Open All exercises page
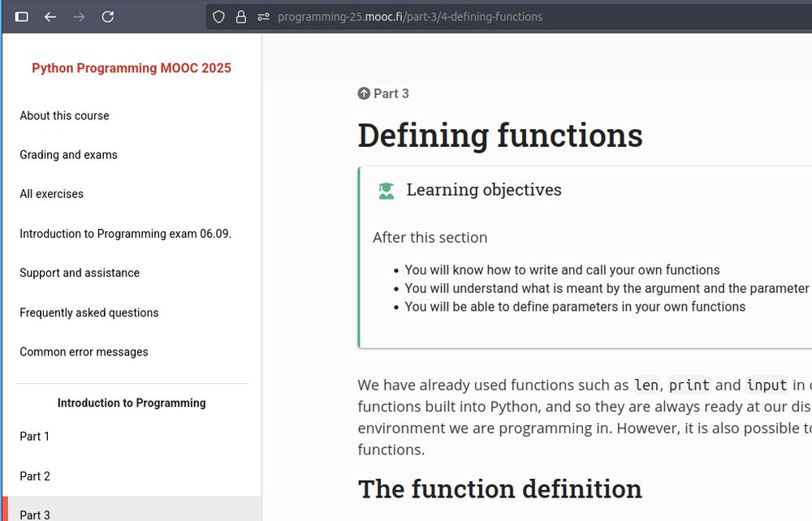 pos(51,194)
